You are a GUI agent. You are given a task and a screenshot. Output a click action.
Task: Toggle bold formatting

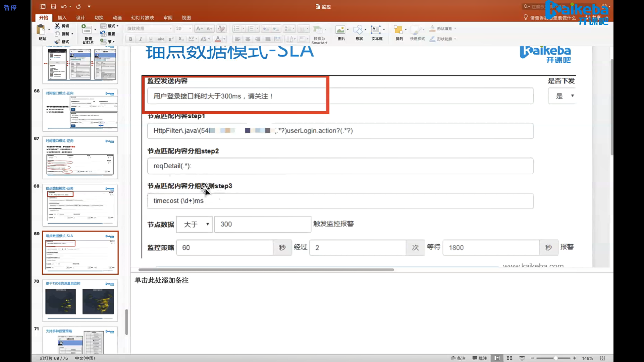tap(130, 39)
